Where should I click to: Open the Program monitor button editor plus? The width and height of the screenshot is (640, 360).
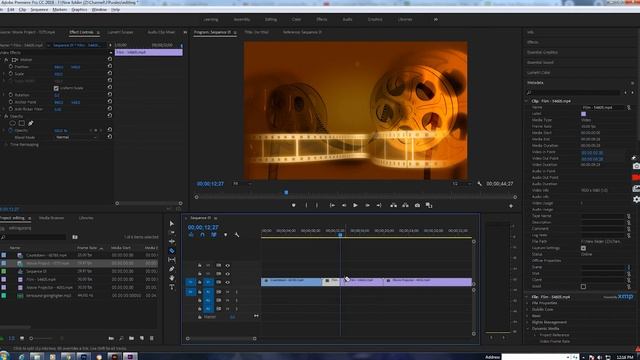pos(511,206)
